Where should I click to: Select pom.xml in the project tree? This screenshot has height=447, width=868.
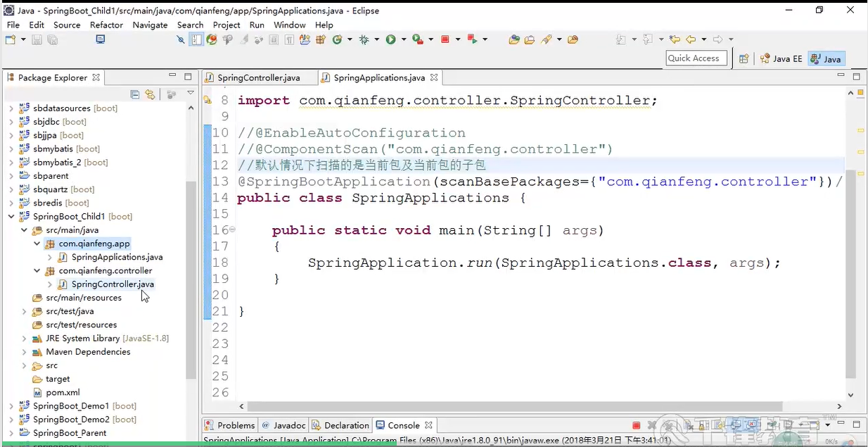click(x=63, y=393)
